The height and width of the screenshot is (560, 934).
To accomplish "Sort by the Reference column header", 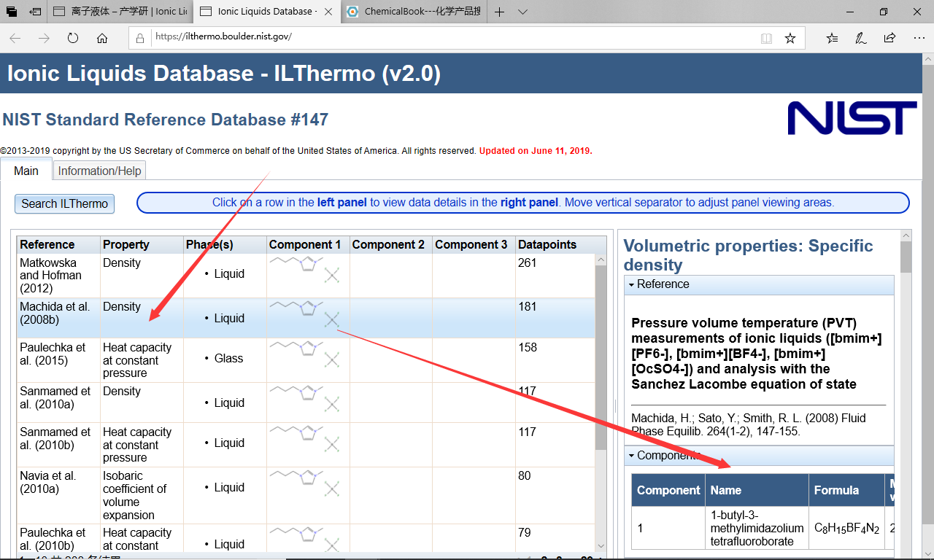I will (x=58, y=244).
